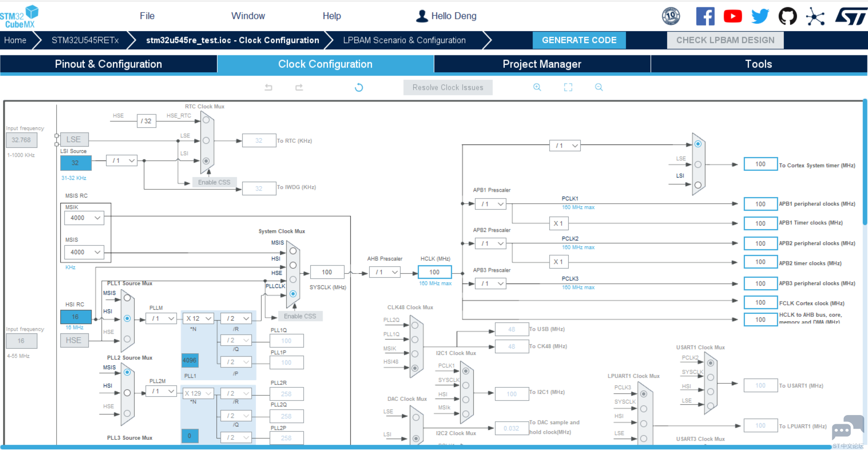Open the APB1 Prescaler dropdown
Screen dimensions: 868x453
tap(491, 204)
